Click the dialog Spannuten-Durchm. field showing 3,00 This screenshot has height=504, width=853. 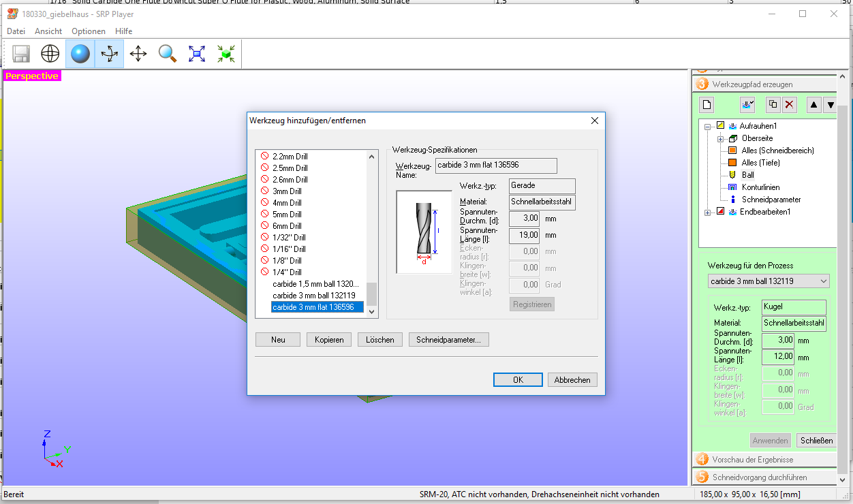pos(525,219)
